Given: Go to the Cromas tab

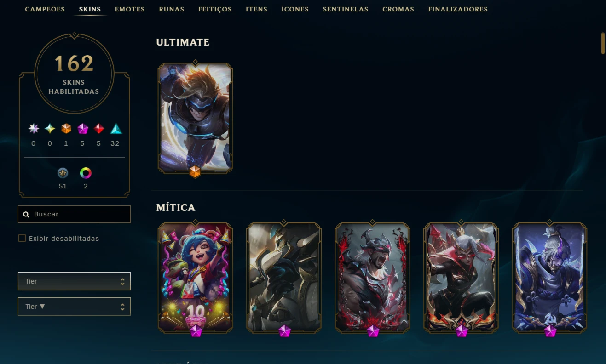Looking at the screenshot, I should tap(398, 9).
